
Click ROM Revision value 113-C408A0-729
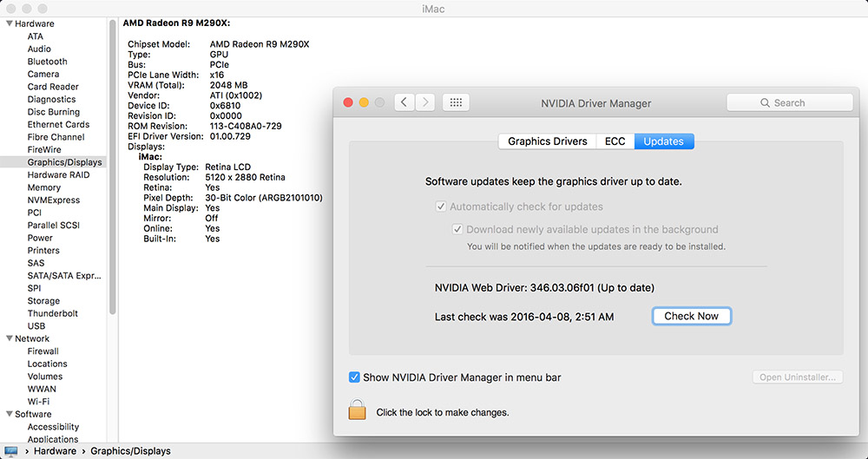246,126
